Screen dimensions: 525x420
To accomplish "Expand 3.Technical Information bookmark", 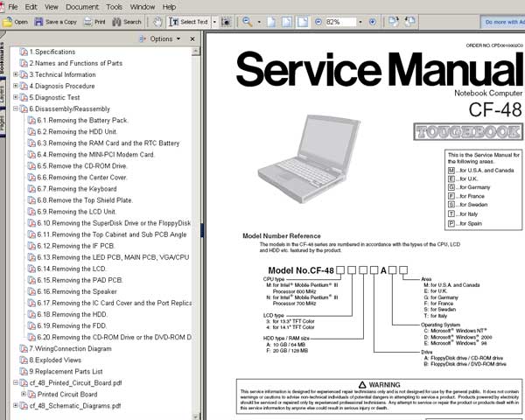I will pos(16,74).
